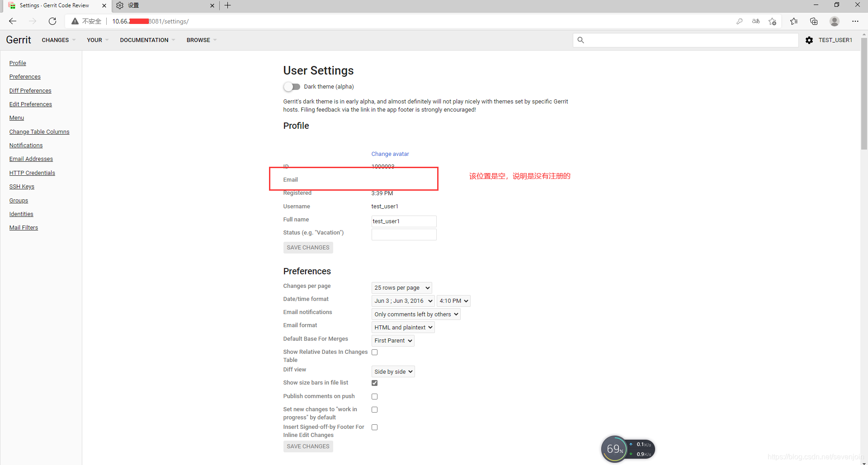The width and height of the screenshot is (868, 465).
Task: Jump to the Menu sidebar link
Action: pos(17,118)
